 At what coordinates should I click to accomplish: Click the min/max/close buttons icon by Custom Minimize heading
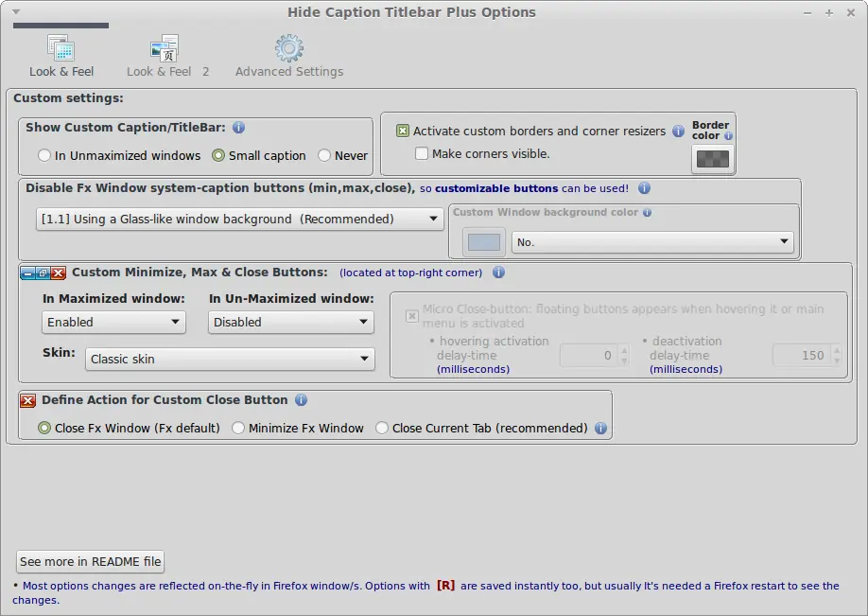(x=43, y=273)
